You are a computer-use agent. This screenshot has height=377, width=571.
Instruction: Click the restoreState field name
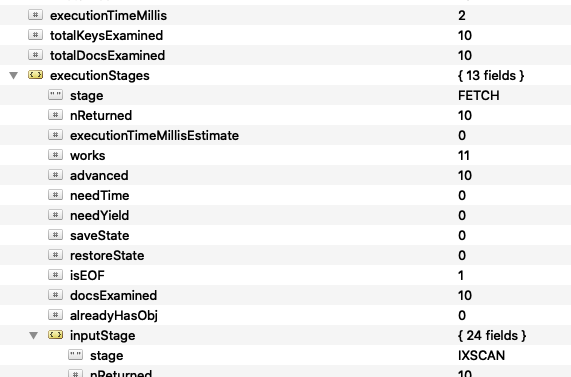tap(107, 255)
